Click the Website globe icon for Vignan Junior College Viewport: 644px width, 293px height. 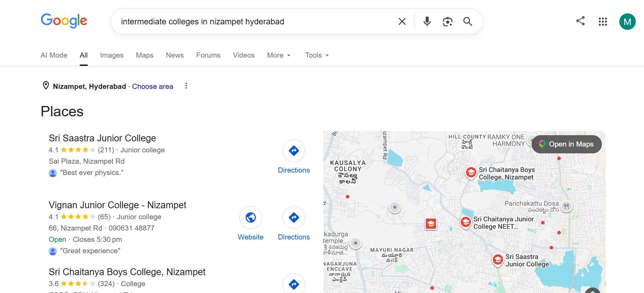[251, 218]
